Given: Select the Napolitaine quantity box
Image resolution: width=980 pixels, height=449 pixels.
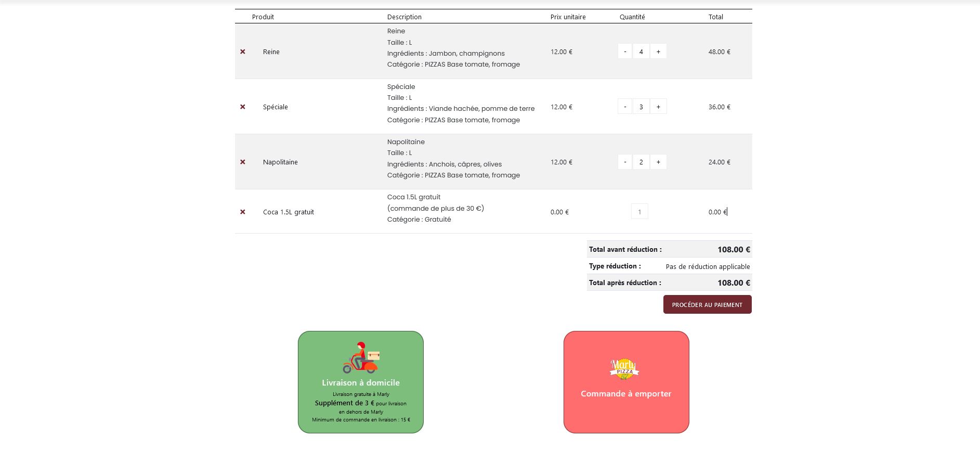Looking at the screenshot, I should pyautogui.click(x=641, y=162).
